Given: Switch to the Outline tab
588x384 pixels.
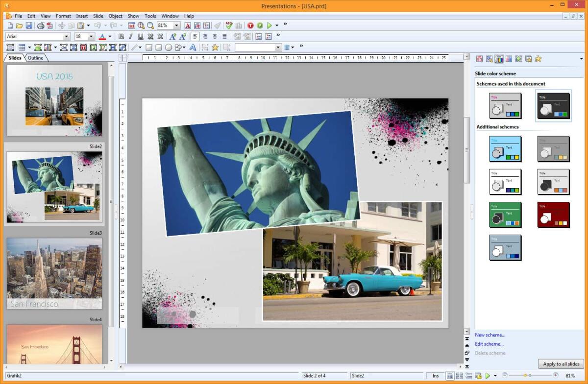Looking at the screenshot, I should coord(35,57).
